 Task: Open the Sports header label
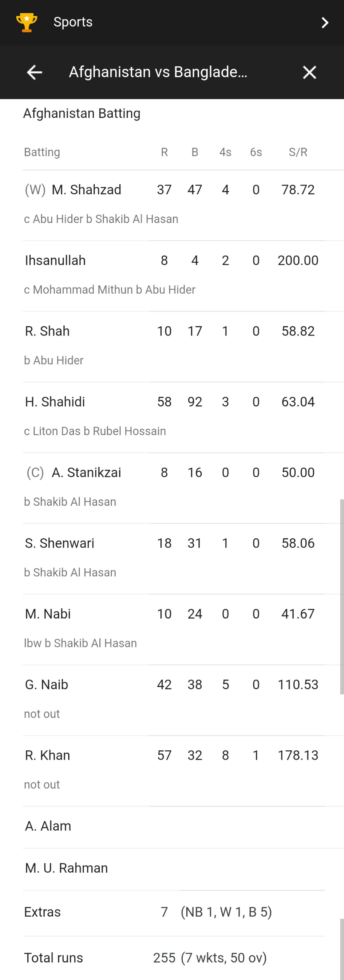[x=73, y=22]
